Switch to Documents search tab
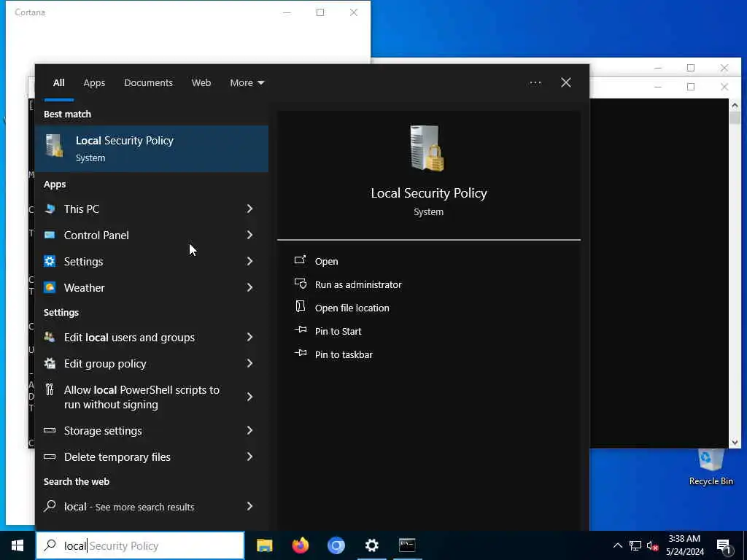The image size is (747, 560). click(148, 83)
